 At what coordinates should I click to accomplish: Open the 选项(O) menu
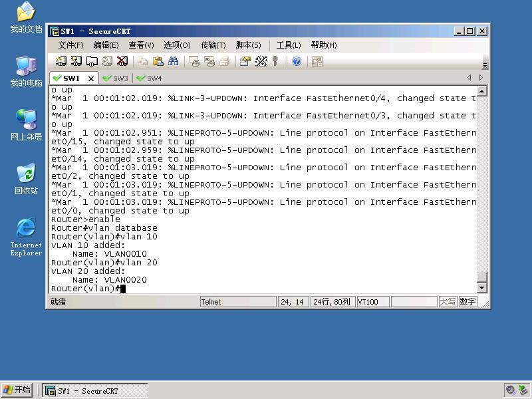pos(177,45)
